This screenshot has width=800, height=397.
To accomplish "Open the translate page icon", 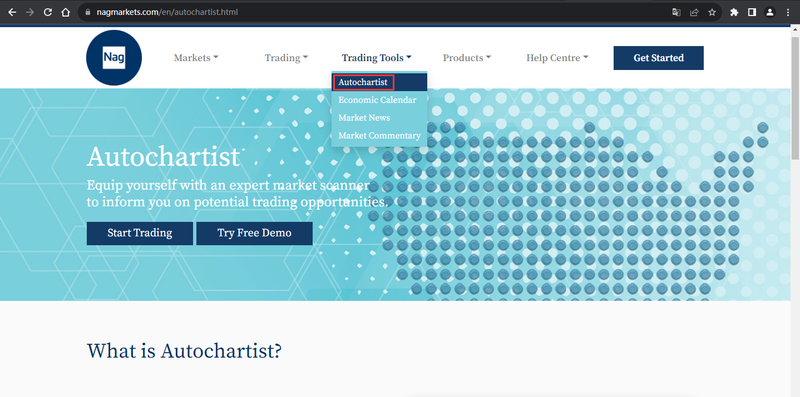I will point(677,12).
